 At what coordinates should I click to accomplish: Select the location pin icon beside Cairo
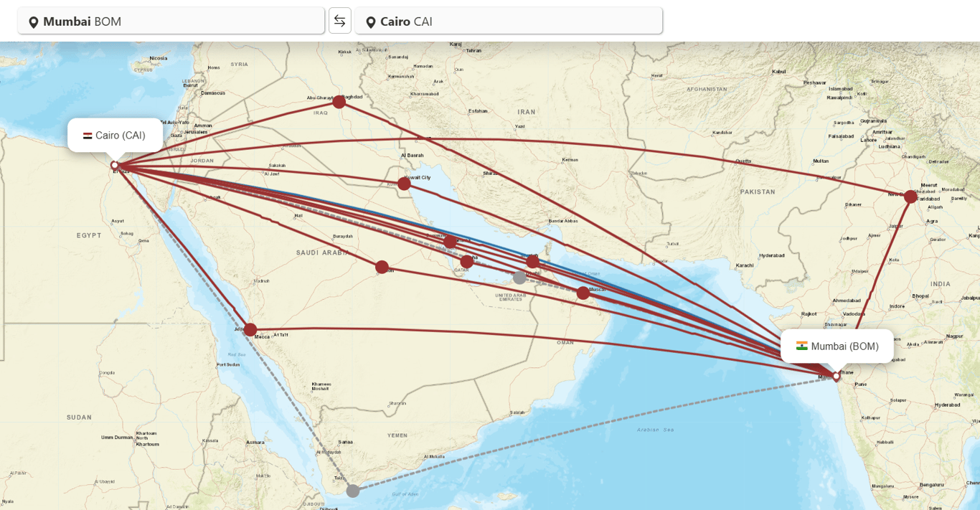pyautogui.click(x=371, y=22)
